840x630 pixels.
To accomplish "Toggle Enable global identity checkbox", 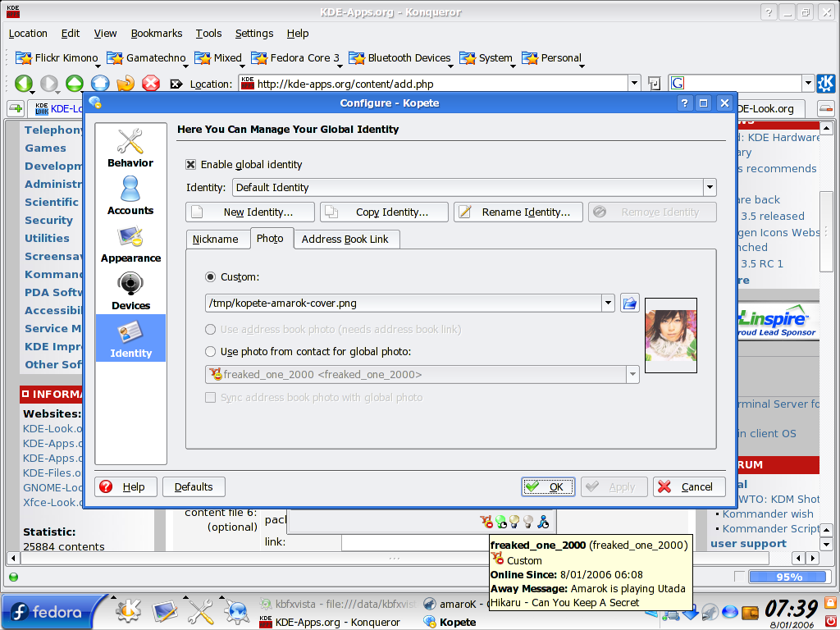I will click(190, 164).
